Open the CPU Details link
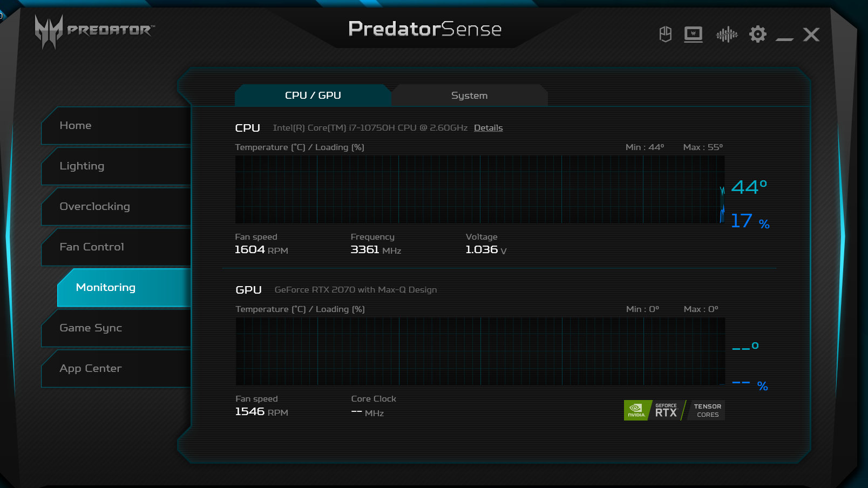The image size is (868, 488). click(x=489, y=128)
